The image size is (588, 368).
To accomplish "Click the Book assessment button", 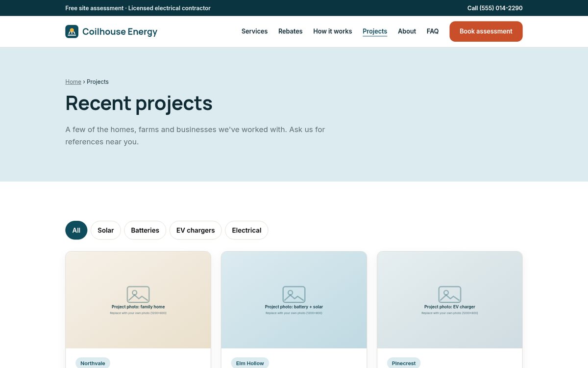I will click(x=486, y=31).
